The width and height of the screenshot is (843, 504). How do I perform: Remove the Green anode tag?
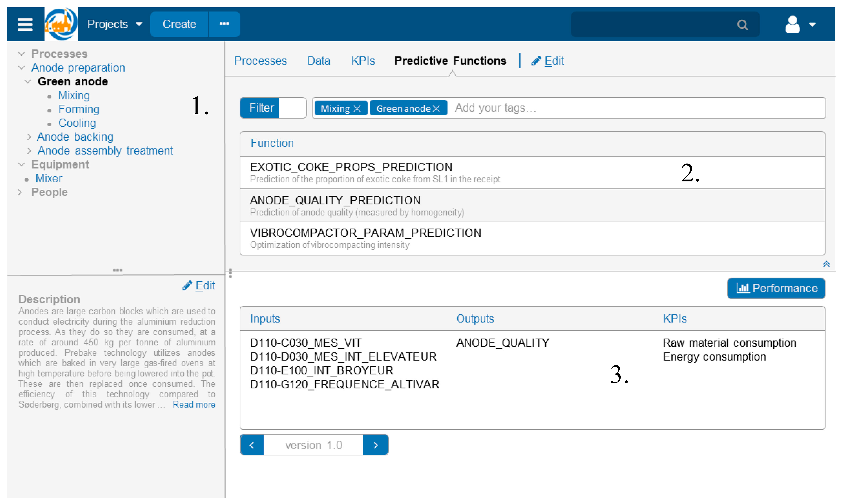point(436,108)
